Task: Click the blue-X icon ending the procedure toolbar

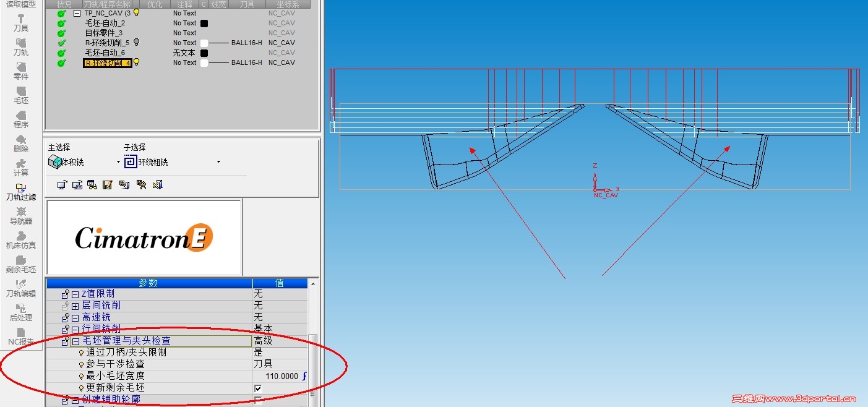Action: pyautogui.click(x=157, y=184)
